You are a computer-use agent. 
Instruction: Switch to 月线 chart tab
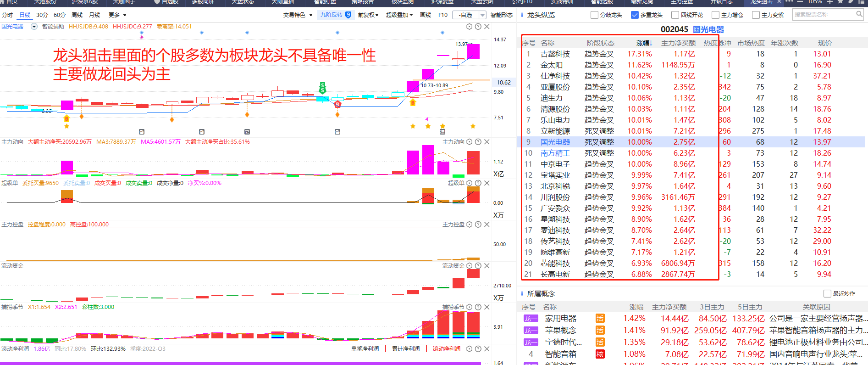pos(94,15)
